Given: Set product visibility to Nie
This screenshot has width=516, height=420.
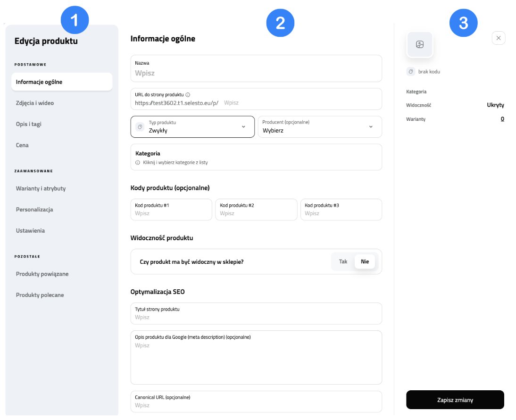Looking at the screenshot, I should coord(365,261).
